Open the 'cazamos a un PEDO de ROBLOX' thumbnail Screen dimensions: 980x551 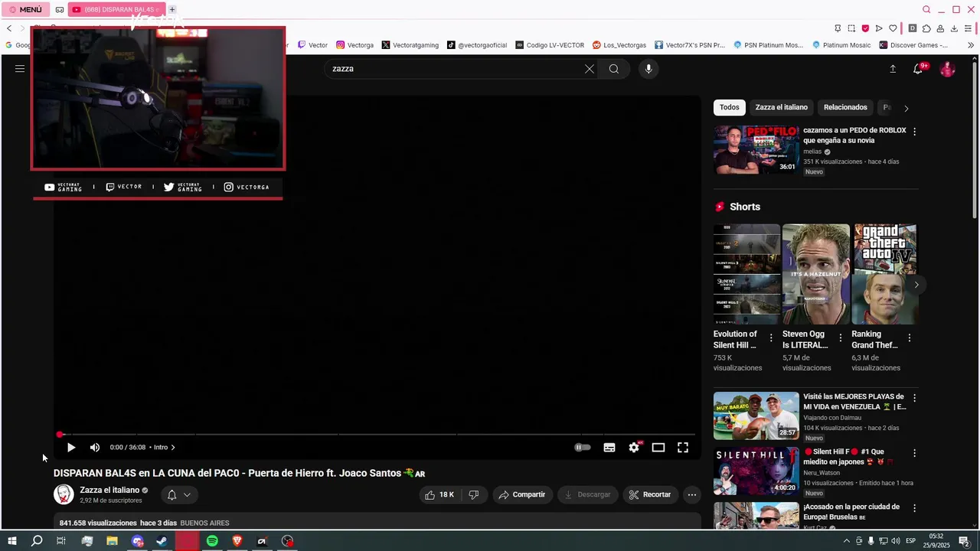pos(756,150)
